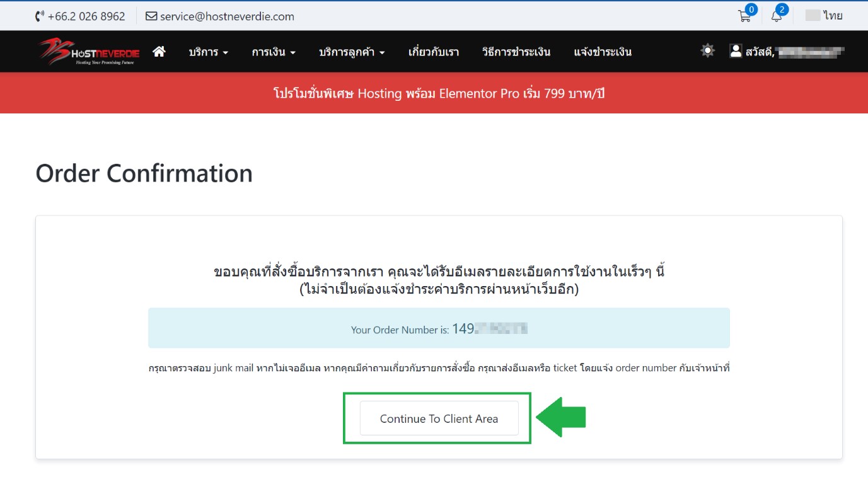Click the envelope email icon
Screen dimensions: 868x494
point(151,16)
